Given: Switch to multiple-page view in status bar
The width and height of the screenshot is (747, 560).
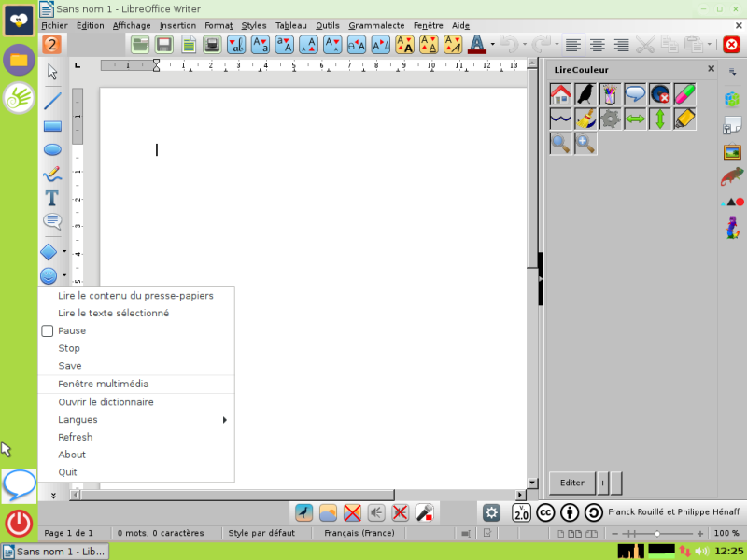Looking at the screenshot, I should pos(575,533).
